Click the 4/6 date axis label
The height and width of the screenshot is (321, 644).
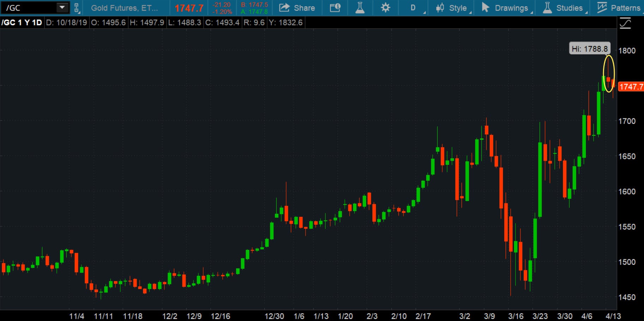[587, 316]
